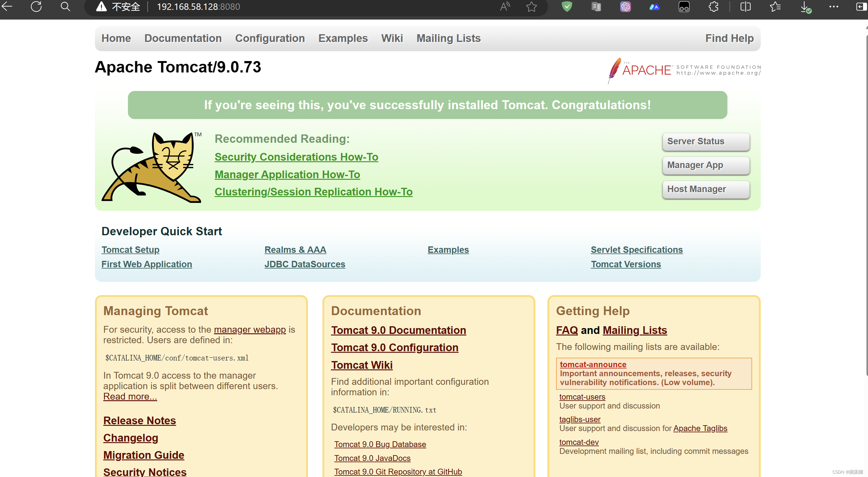The height and width of the screenshot is (477, 868).
Task: Open the tomcat-dev mailing list link
Action: point(579,442)
